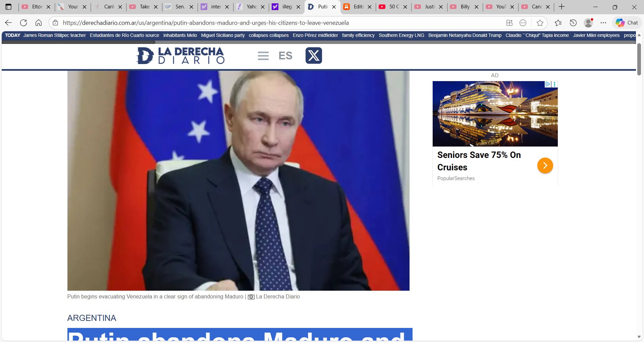Image resolution: width=644 pixels, height=342 pixels.
Task: Open split screen icon in address bar
Action: pyautogui.click(x=509, y=23)
